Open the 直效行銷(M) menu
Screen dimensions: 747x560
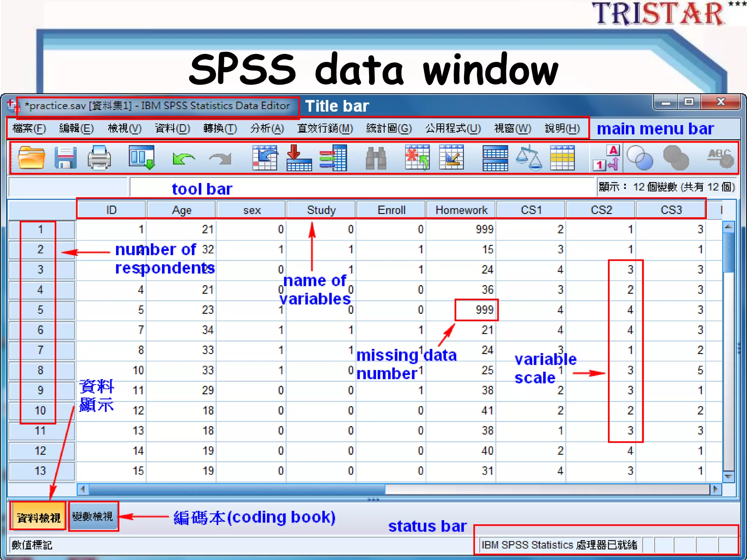pos(325,128)
